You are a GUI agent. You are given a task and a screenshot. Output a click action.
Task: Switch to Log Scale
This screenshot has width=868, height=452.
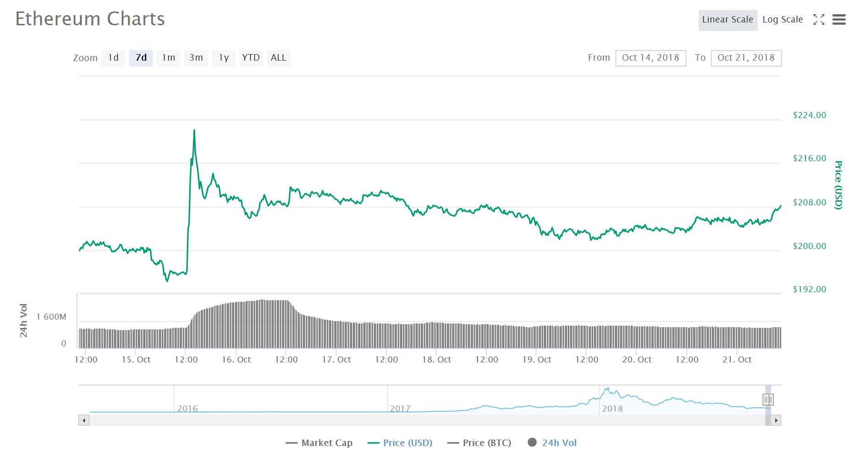(x=783, y=20)
